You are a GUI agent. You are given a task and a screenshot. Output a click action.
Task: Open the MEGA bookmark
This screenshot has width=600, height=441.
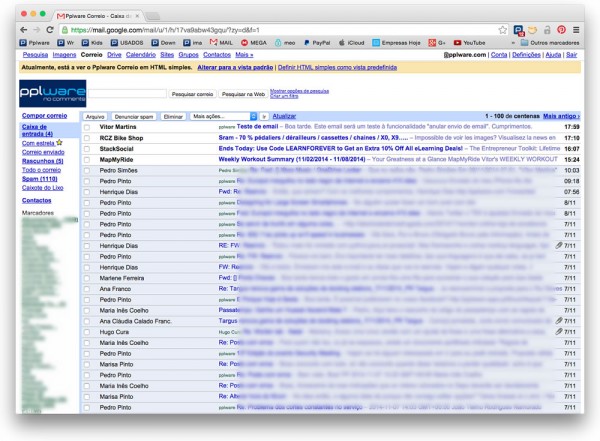254,43
